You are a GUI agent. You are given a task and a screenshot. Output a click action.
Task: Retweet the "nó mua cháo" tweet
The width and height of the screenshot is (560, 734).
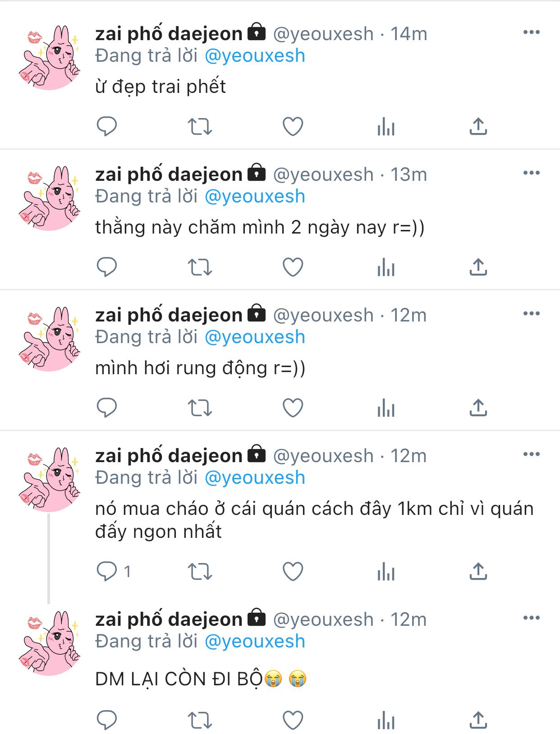[200, 572]
